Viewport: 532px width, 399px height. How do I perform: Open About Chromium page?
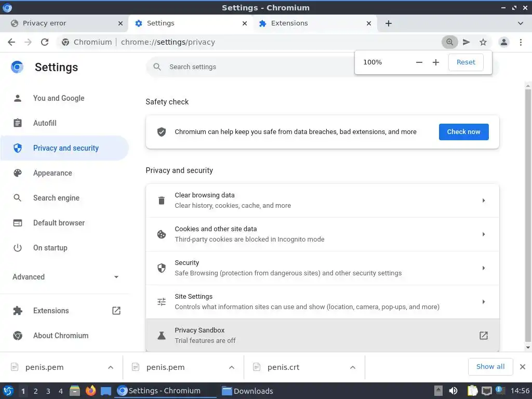[x=64, y=336]
